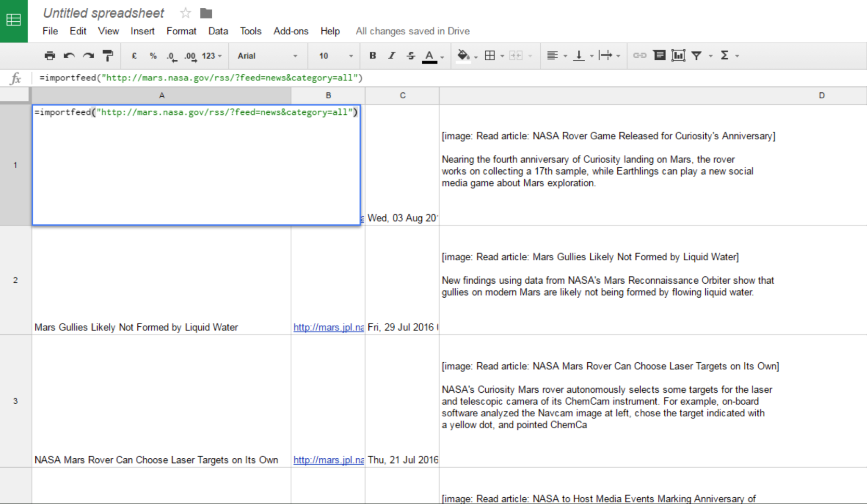
Task: Select cell 'Mars Gullies Likely Not Formed by Liquid Water'
Action: click(x=161, y=280)
